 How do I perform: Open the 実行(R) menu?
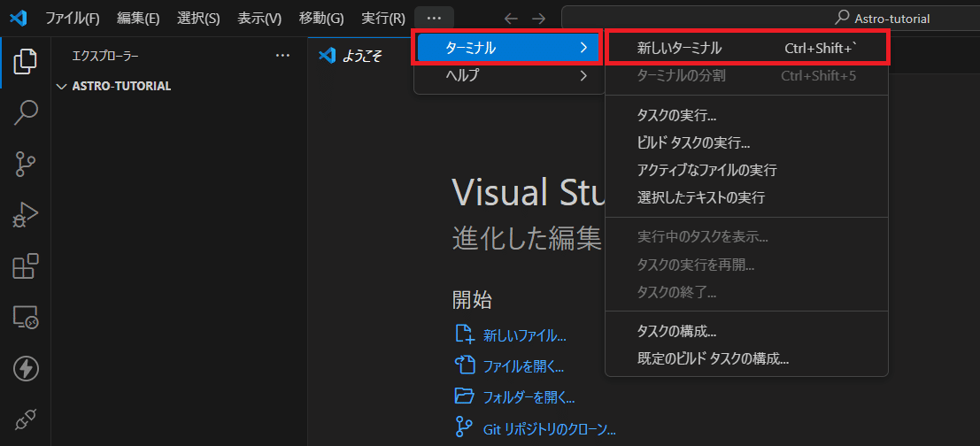click(383, 19)
